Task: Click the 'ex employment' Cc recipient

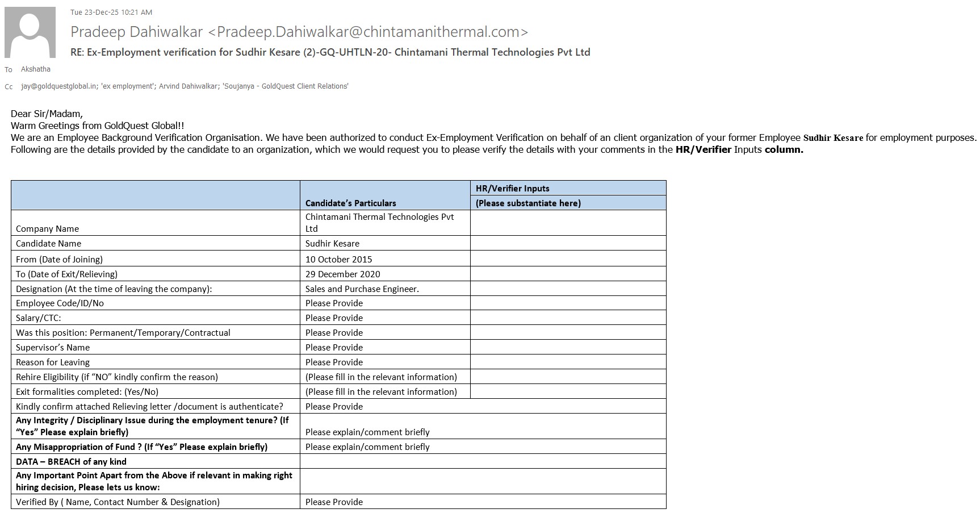Action: click(x=128, y=86)
